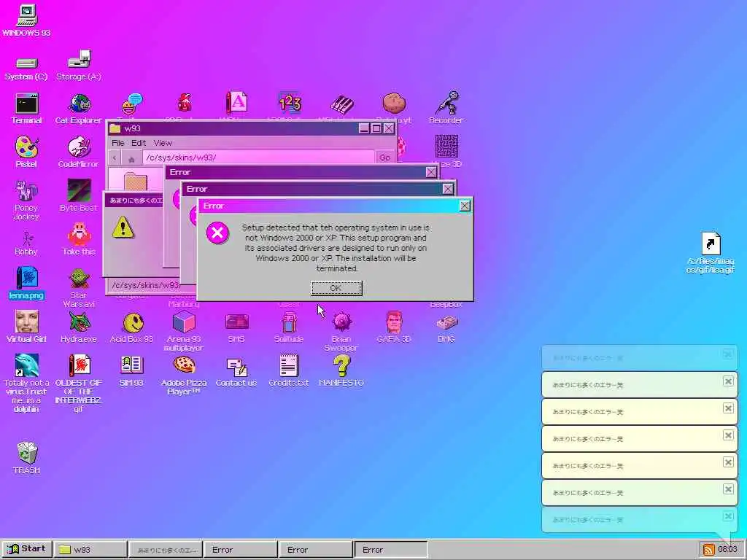Open the Byte Beat icon
The image size is (747, 560).
(x=79, y=190)
